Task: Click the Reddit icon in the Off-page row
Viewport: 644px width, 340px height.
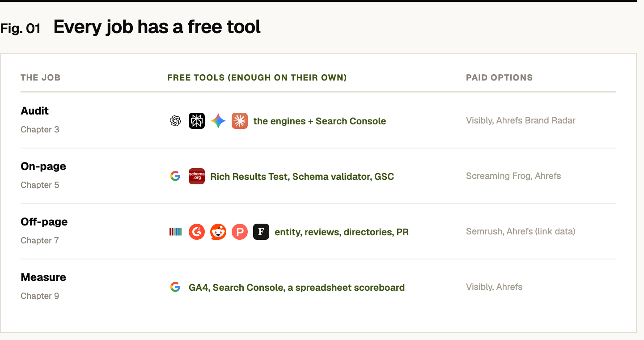Action: [x=218, y=232]
